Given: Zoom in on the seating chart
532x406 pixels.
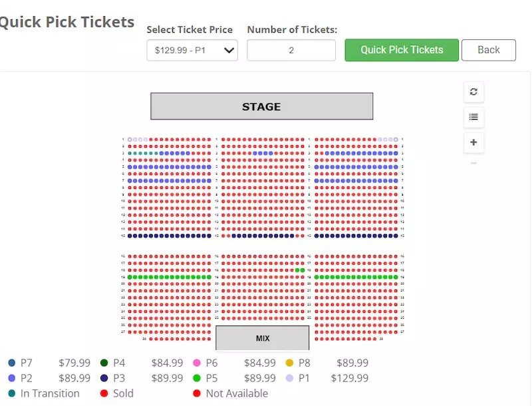Looking at the screenshot, I should tap(473, 142).
